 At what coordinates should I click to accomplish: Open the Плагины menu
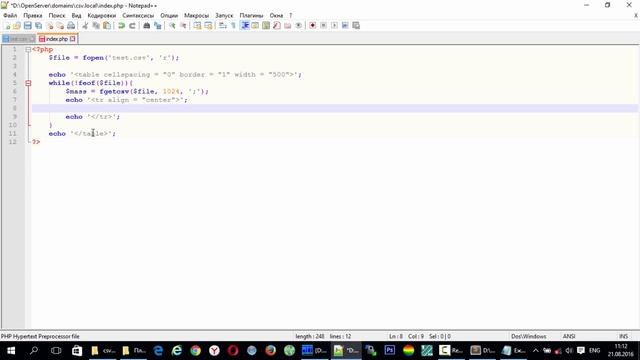[251, 16]
